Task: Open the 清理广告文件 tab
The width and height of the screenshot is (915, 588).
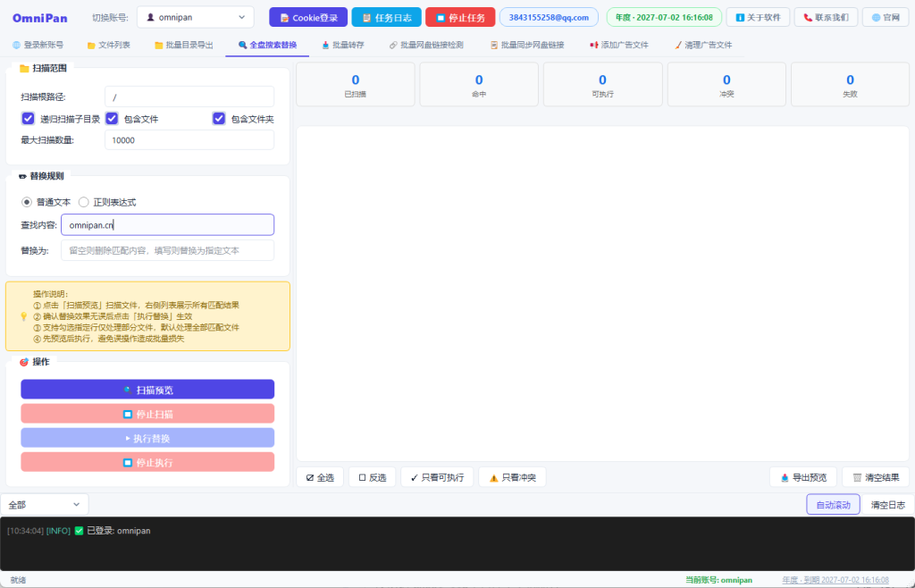Action: point(702,45)
